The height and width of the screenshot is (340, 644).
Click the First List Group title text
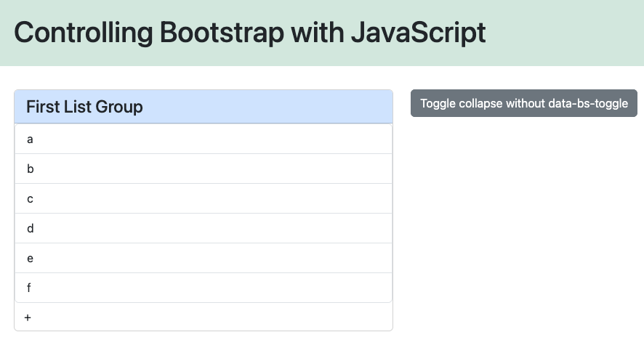tap(84, 107)
